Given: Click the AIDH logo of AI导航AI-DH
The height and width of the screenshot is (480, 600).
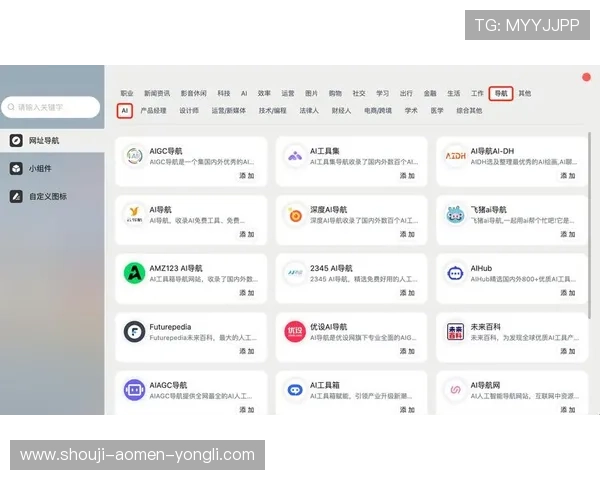Looking at the screenshot, I should 455,155.
